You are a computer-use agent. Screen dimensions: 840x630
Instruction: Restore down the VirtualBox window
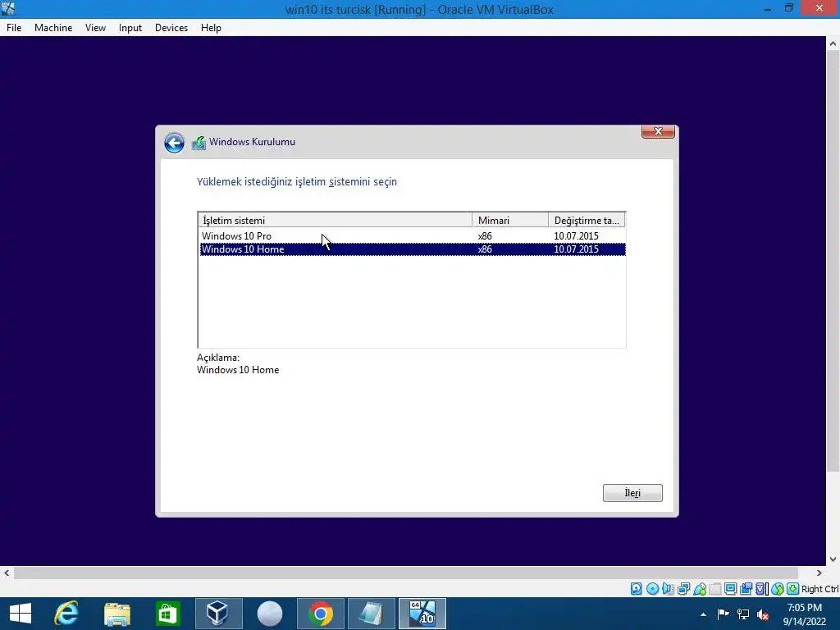tap(789, 8)
